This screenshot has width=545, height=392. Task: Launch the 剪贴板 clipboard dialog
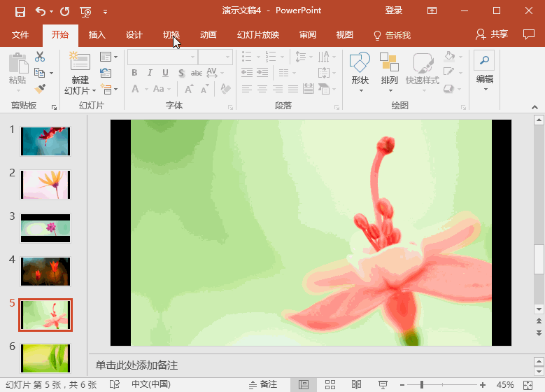point(54,108)
